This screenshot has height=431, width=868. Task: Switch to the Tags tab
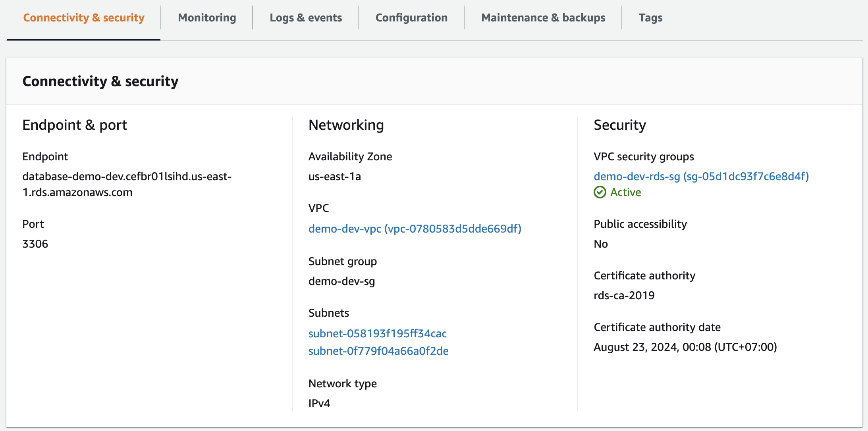point(650,17)
